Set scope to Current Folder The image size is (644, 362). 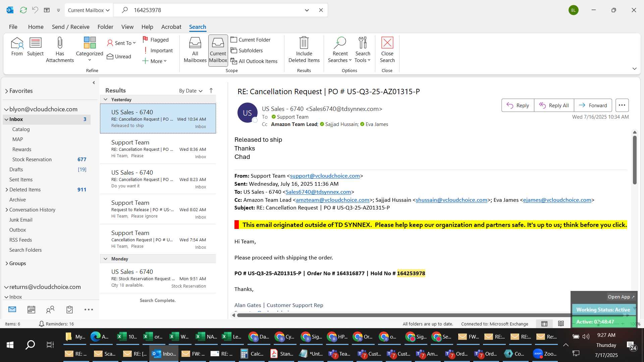point(250,40)
